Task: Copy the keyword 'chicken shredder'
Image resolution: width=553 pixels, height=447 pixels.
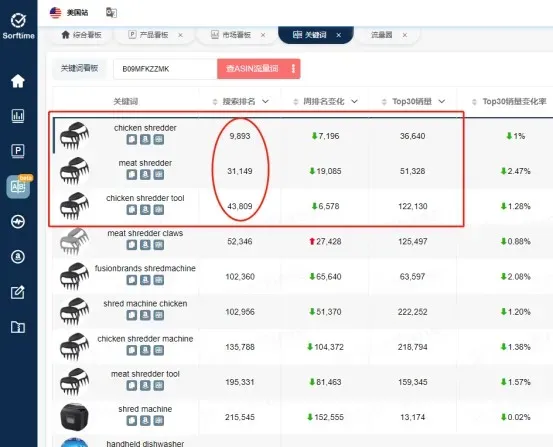Action: [x=132, y=139]
